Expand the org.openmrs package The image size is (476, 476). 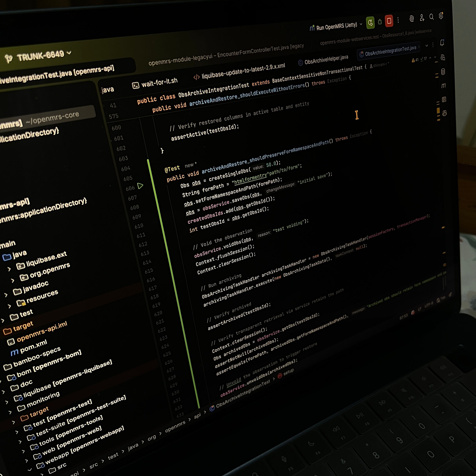pyautogui.click(x=13, y=280)
